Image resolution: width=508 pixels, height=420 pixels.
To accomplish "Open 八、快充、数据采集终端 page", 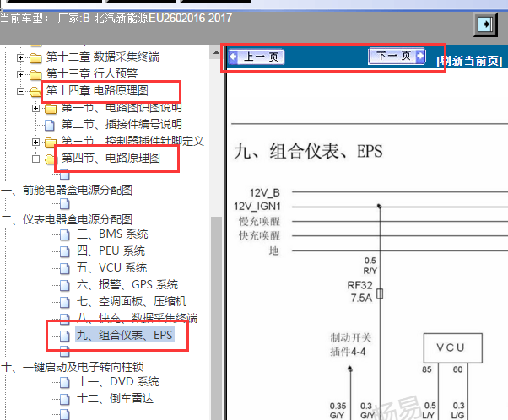I will [137, 317].
